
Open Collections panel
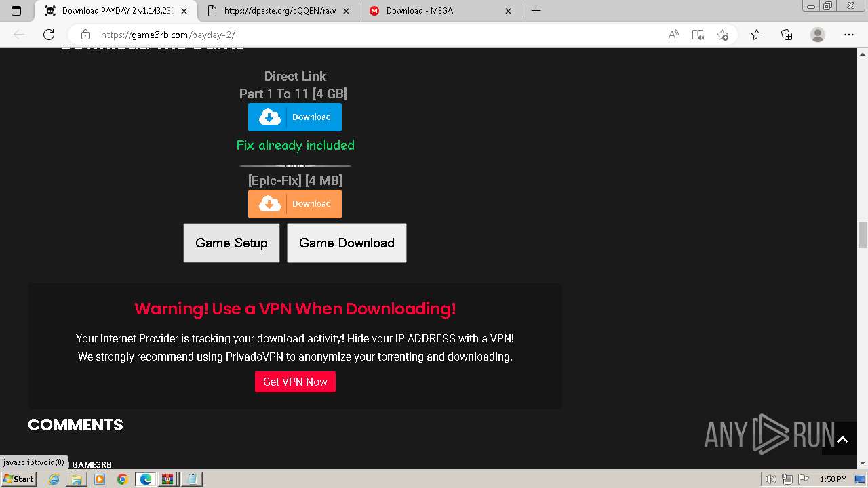[787, 35]
